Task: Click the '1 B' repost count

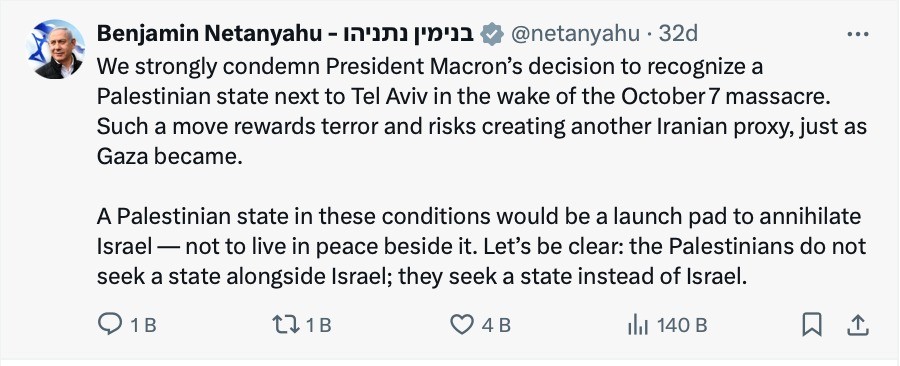Action: pos(319,326)
